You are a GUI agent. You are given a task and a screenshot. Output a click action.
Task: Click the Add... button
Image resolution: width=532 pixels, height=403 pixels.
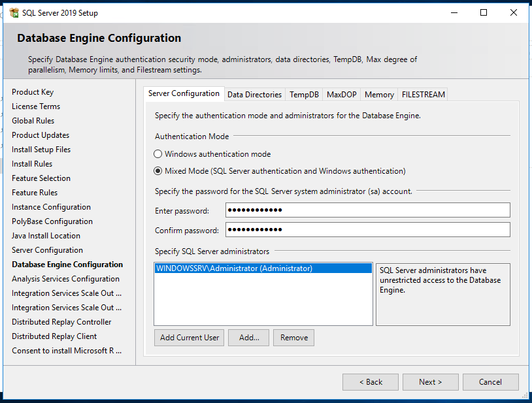(x=249, y=338)
